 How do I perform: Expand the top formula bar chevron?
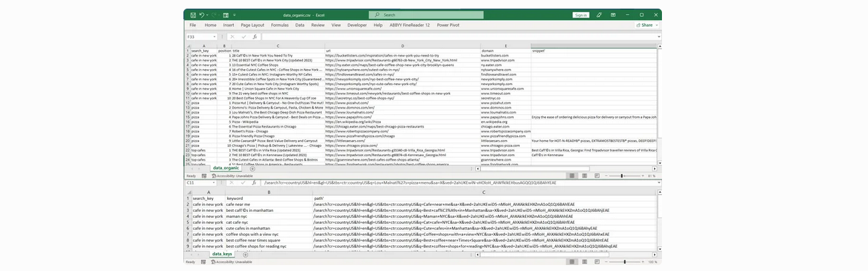[x=658, y=37]
